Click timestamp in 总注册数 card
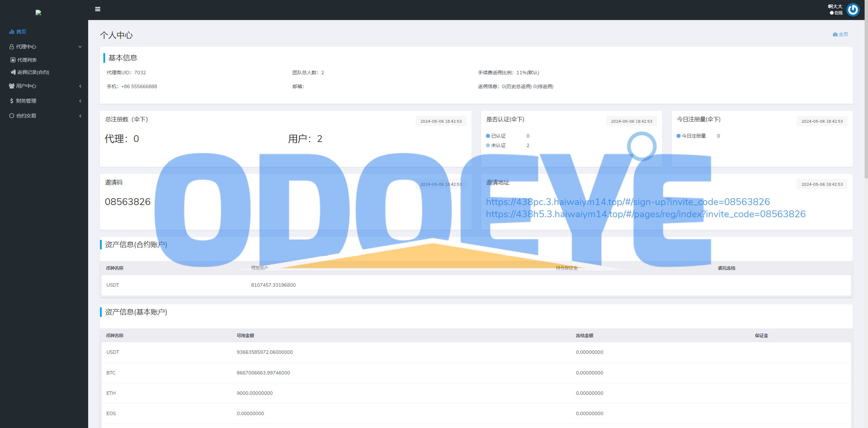The width and height of the screenshot is (868, 428). pos(441,121)
